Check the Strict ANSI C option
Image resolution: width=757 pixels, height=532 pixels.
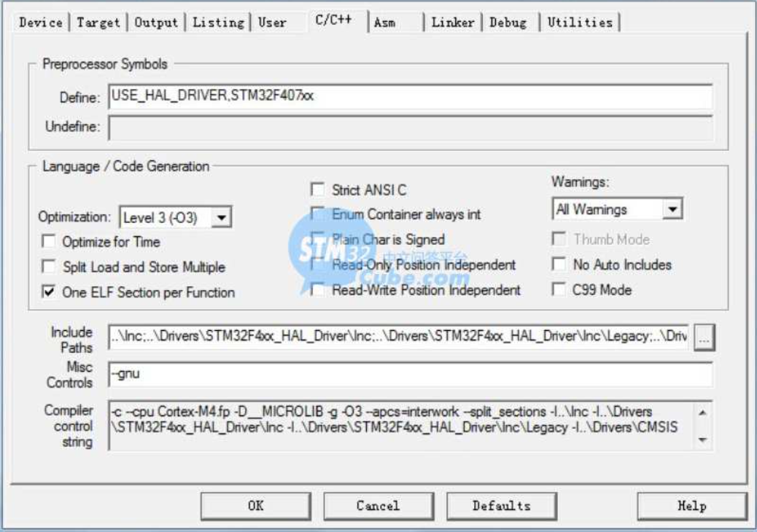click(x=317, y=190)
